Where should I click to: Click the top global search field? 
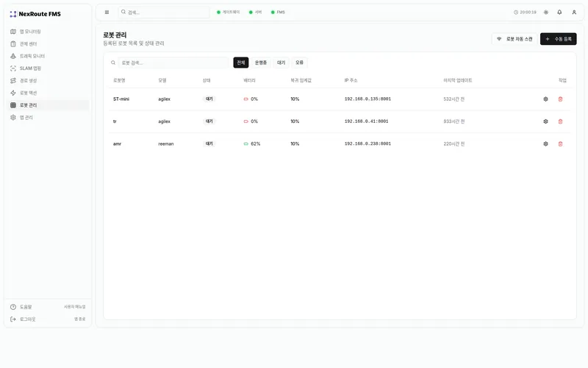164,12
